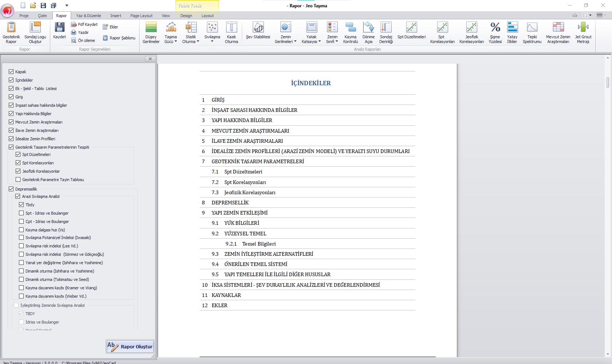Enable Geoteknik Parametre Tayin Tablosu

(x=18, y=180)
